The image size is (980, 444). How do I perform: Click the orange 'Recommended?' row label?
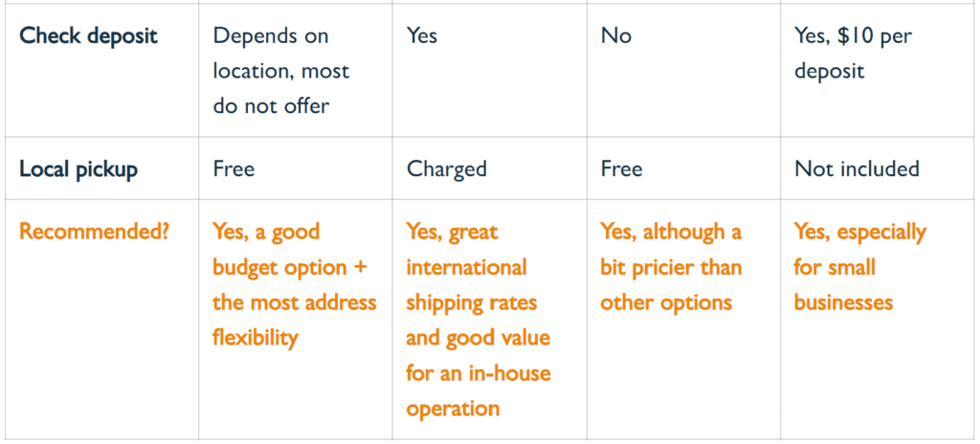click(95, 232)
